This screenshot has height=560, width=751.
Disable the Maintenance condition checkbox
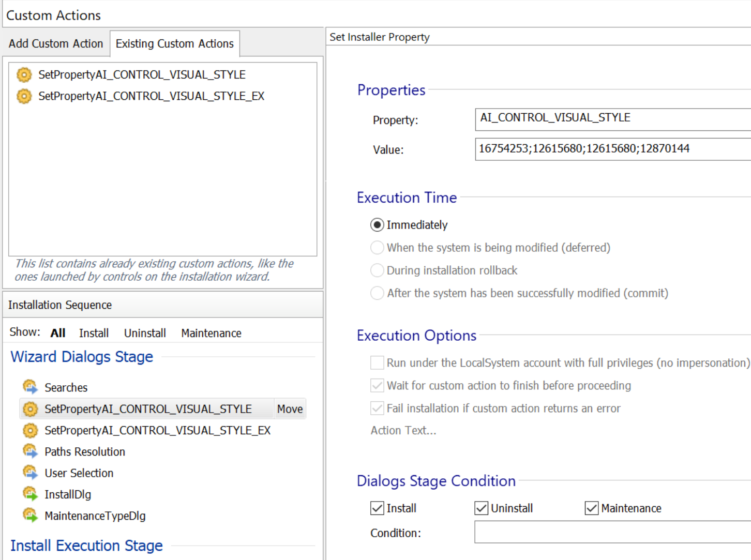(x=591, y=508)
